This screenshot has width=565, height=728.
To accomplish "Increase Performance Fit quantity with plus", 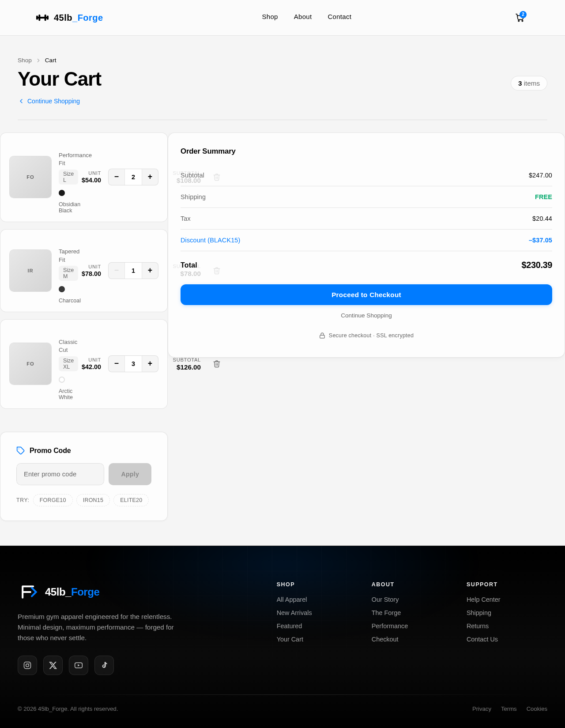I will [x=150, y=177].
